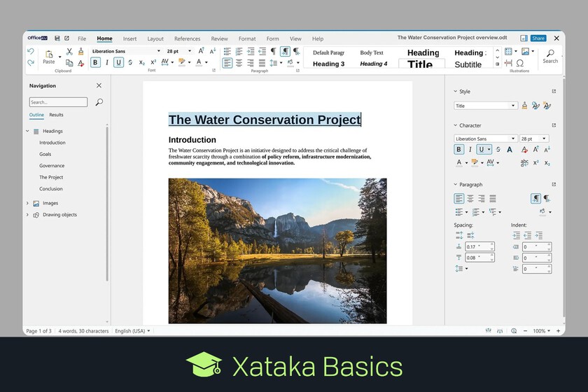The width and height of the screenshot is (588, 392).
Task: Click the Justify alignment icon in ribbon
Action: tap(262, 62)
